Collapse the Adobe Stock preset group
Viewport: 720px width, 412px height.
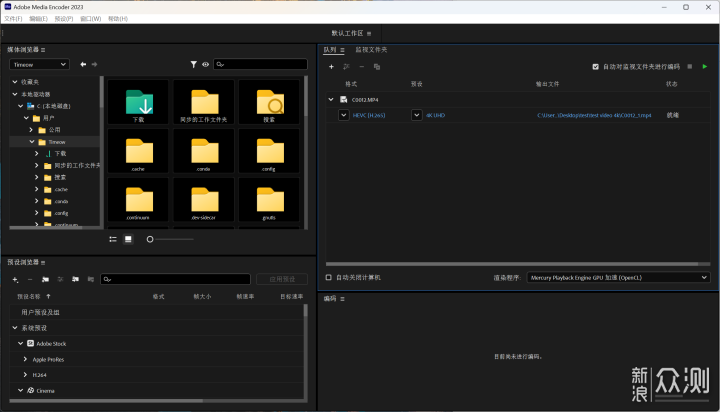pos(20,343)
